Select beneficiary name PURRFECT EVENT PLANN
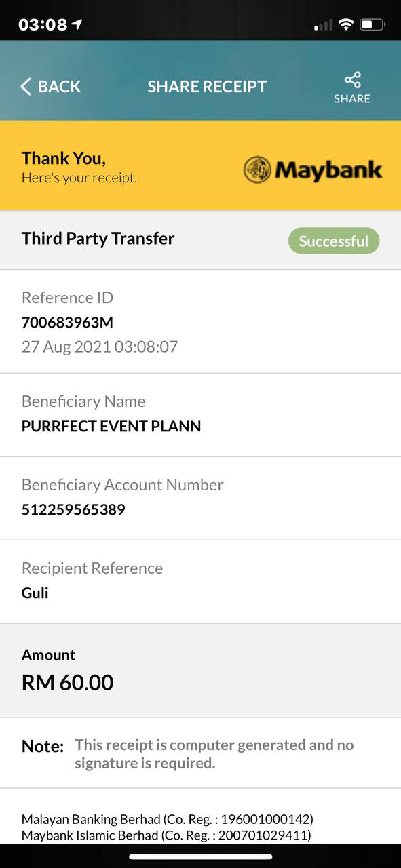This screenshot has width=401, height=868. 111,427
